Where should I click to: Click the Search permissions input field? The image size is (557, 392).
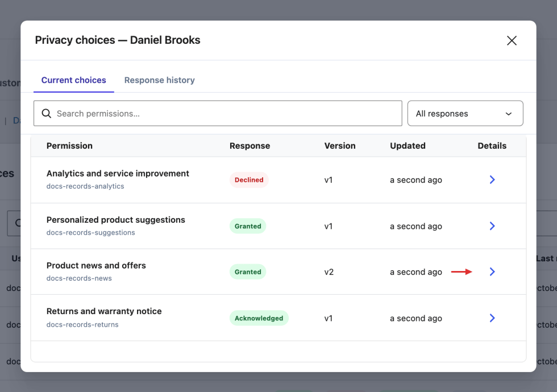pos(218,113)
